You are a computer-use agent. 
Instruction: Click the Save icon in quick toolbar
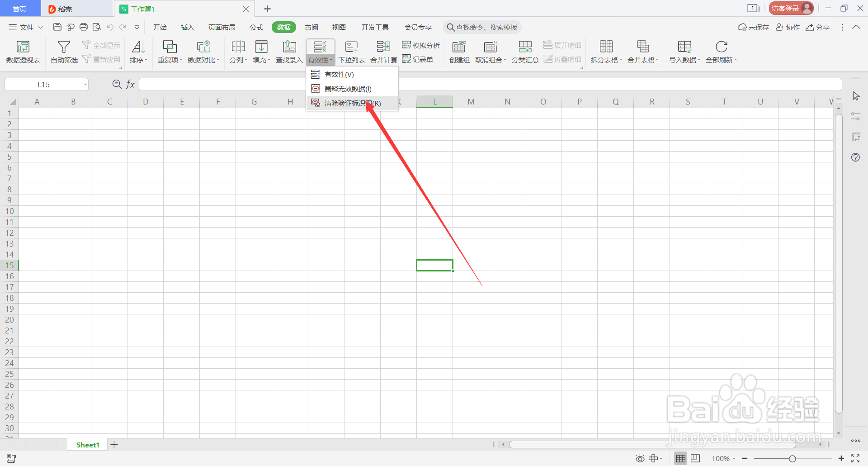click(x=57, y=27)
